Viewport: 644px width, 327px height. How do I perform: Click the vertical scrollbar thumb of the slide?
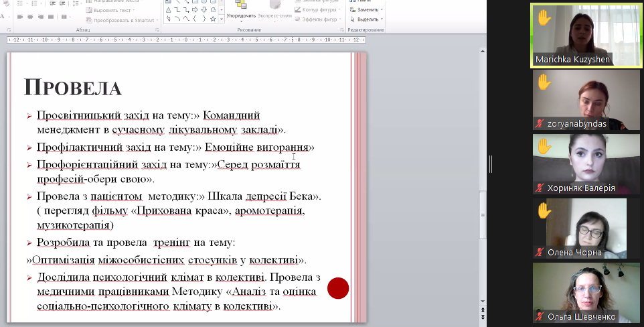coord(483,214)
